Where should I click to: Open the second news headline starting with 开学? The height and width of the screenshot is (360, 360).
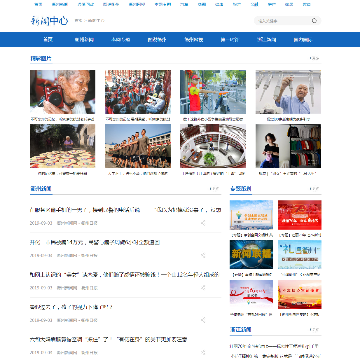click(95, 242)
